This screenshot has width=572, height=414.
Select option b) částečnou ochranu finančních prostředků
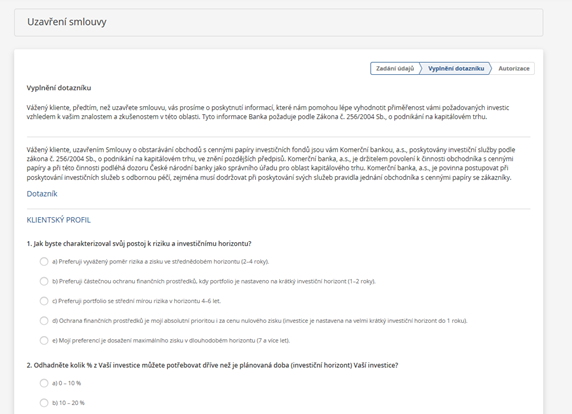pos(44,281)
